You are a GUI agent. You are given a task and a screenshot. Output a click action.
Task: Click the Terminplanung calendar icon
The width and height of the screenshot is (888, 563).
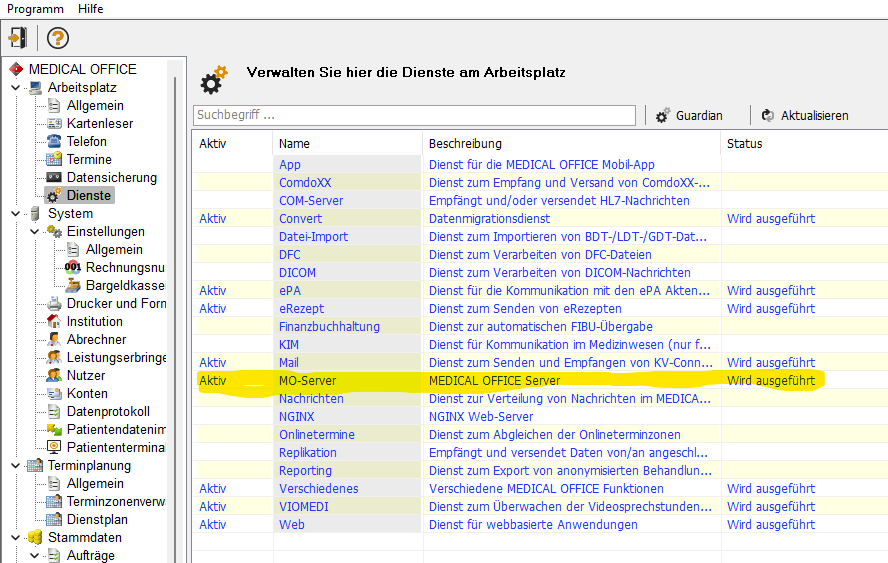(x=35, y=466)
